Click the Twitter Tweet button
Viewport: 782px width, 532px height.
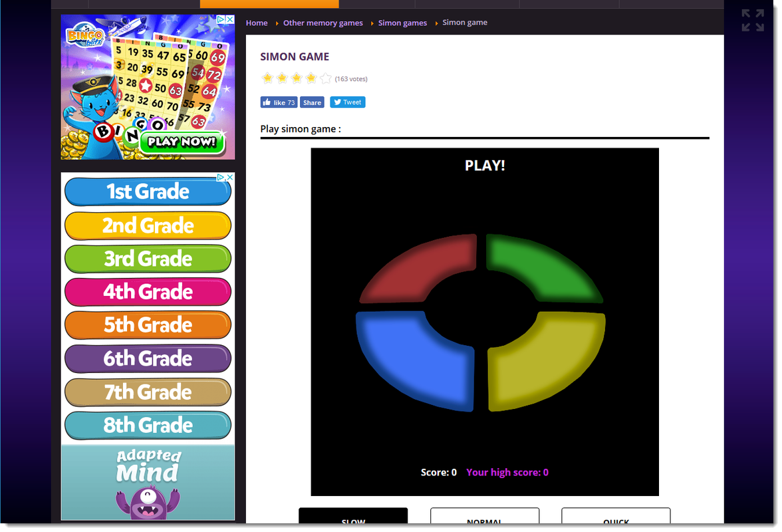coord(348,102)
